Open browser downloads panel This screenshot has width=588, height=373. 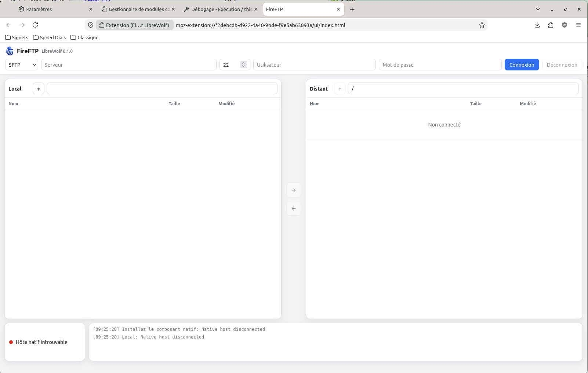click(x=537, y=25)
